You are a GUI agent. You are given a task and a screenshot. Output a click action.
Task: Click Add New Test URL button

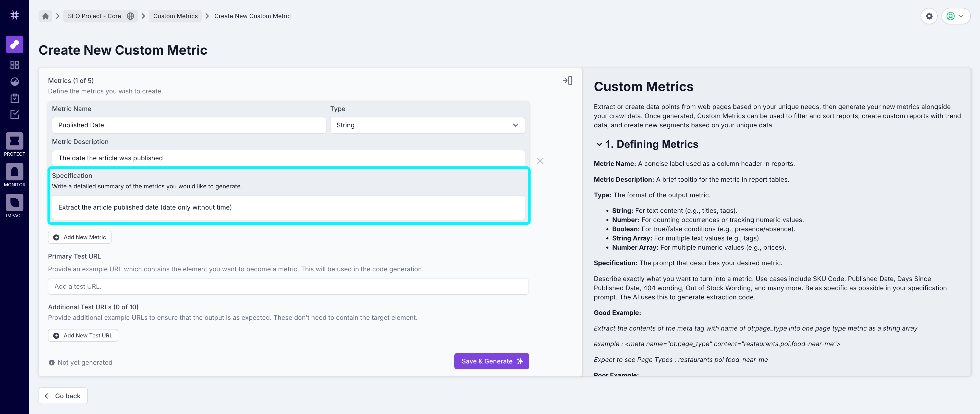point(83,335)
